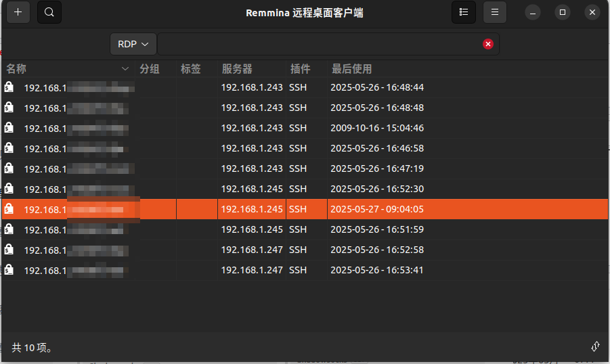610x364 pixels.
Task: Minimize the Remmina window
Action: pyautogui.click(x=533, y=12)
